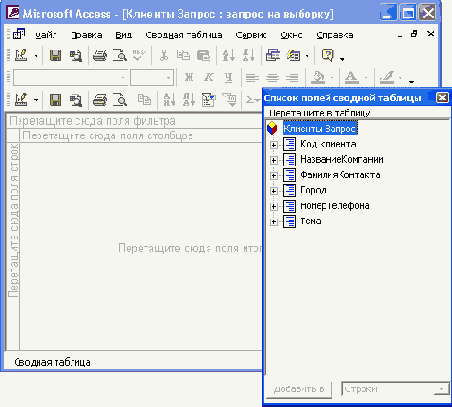Toggle Bold (Ж) formatting
452x407 pixels.
point(189,77)
